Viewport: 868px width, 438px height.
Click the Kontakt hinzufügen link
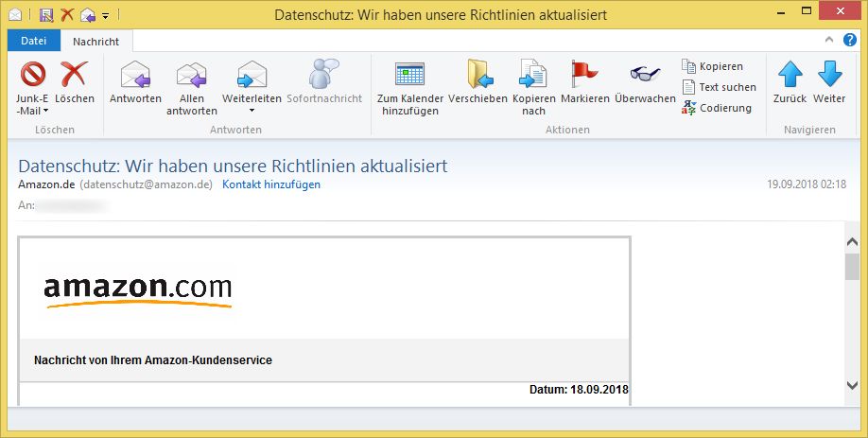coord(271,184)
